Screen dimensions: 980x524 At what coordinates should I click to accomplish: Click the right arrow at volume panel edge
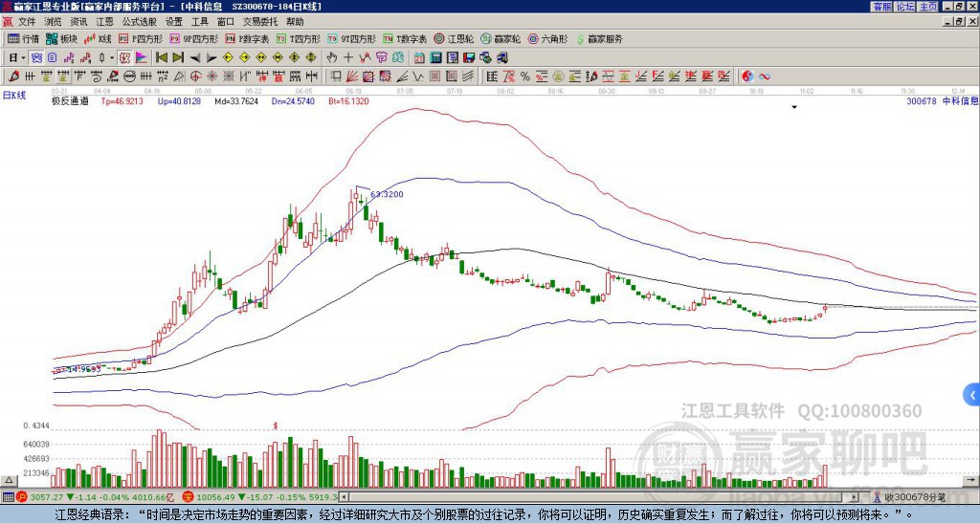point(970,480)
